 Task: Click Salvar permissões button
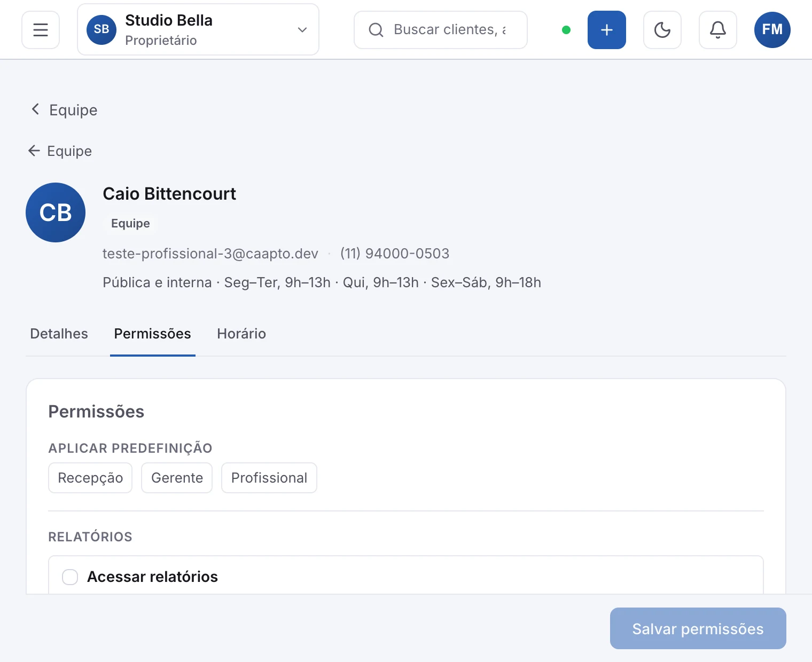pos(698,628)
